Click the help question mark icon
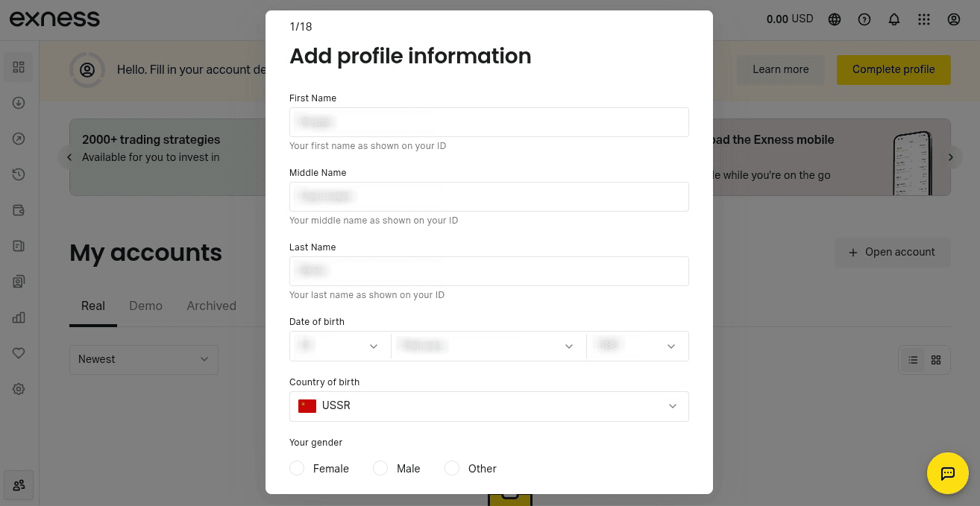Screen dimensions: 980x506 coord(864,19)
